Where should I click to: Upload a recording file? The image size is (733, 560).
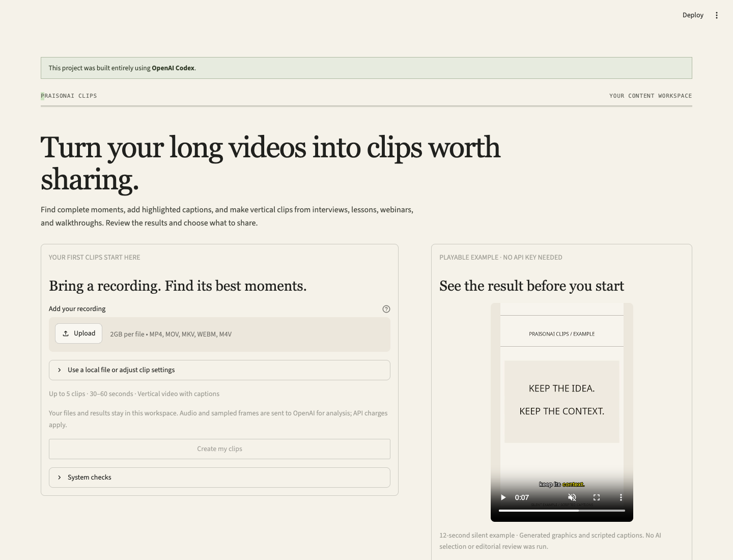point(79,333)
